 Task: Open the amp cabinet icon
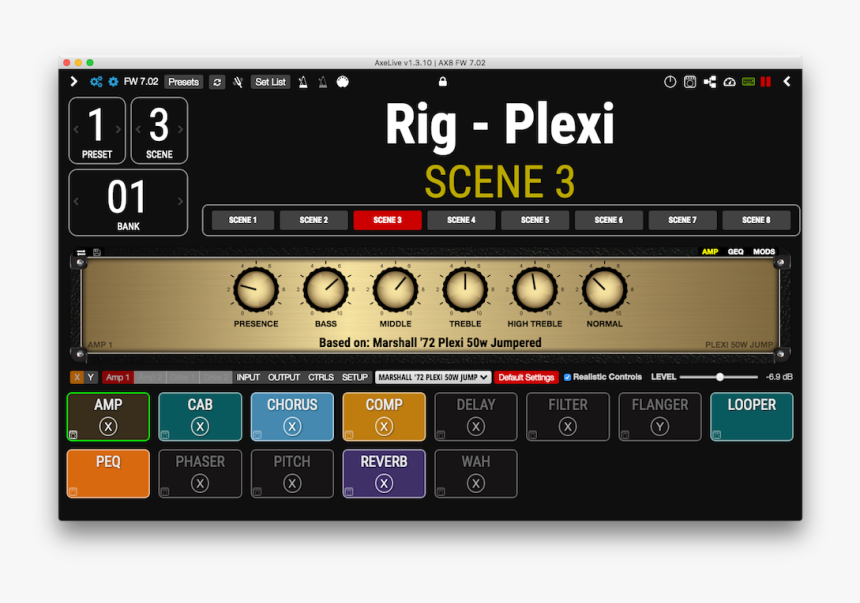[x=690, y=82]
